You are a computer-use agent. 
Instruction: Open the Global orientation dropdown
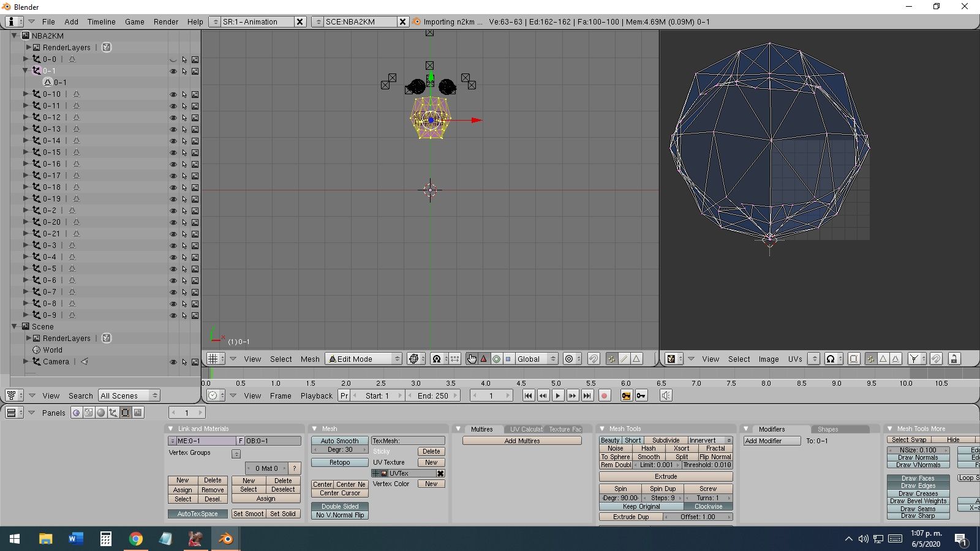click(x=536, y=359)
